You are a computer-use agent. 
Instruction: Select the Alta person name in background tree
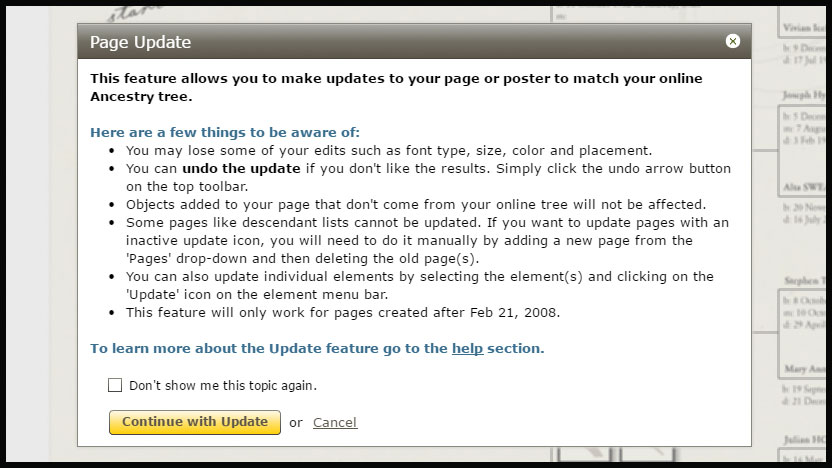804,187
